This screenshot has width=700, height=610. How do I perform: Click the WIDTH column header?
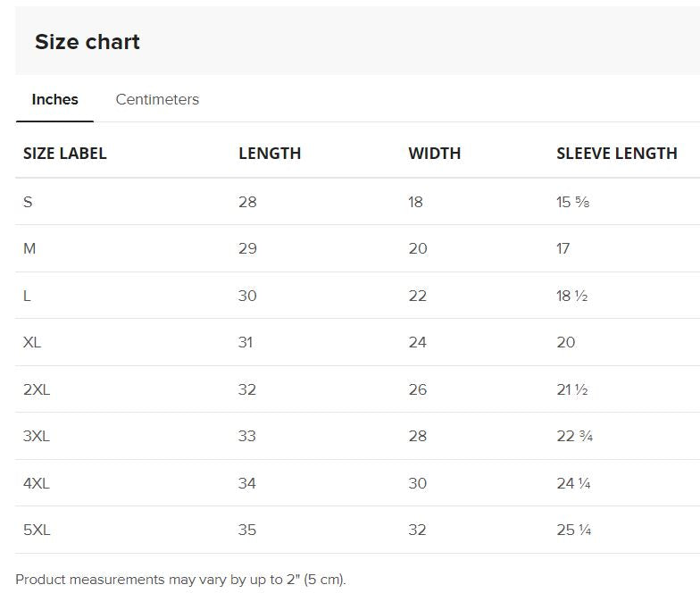[x=435, y=154]
